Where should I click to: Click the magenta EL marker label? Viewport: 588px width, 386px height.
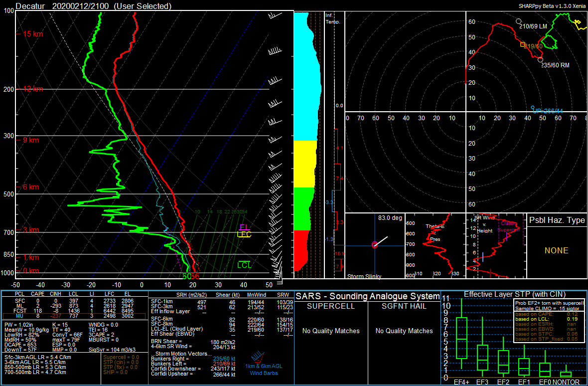click(x=244, y=227)
